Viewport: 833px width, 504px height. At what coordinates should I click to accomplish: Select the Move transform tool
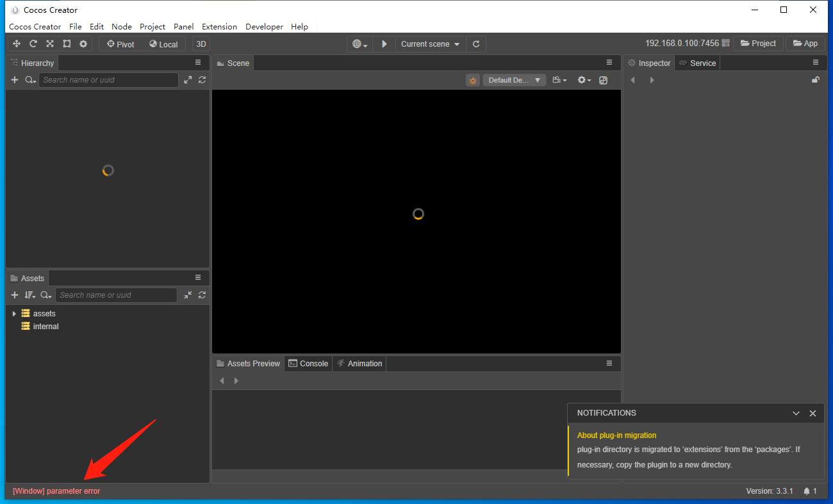click(17, 44)
